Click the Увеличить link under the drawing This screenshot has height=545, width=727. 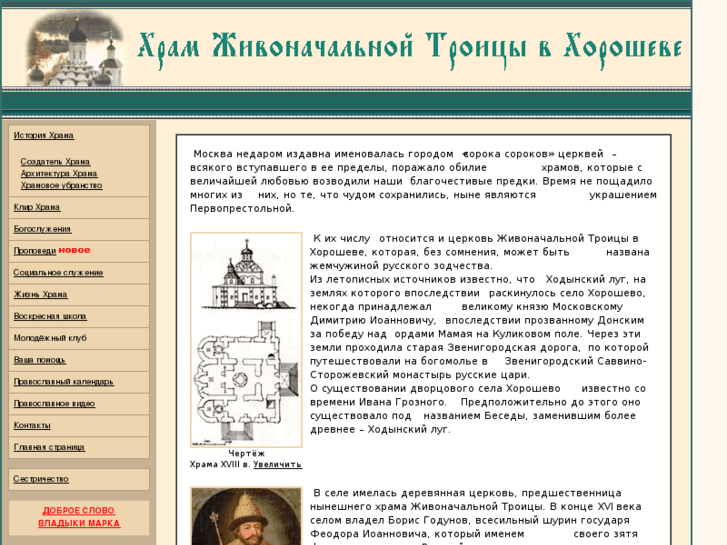point(278,464)
